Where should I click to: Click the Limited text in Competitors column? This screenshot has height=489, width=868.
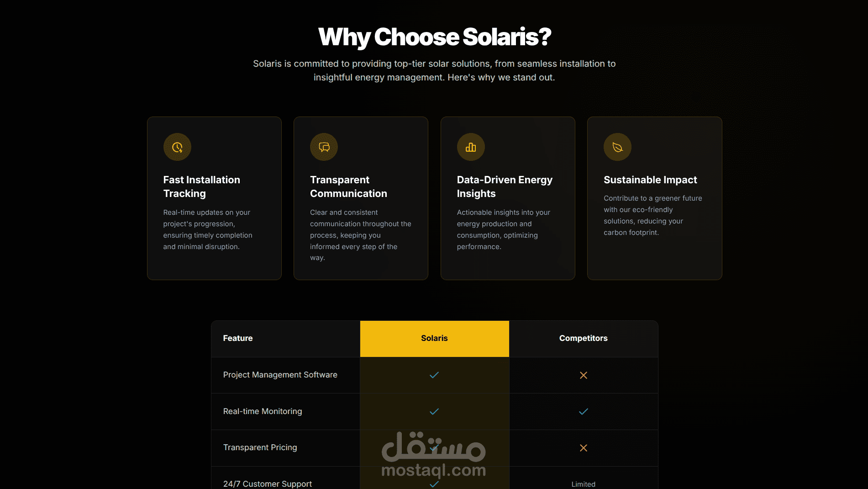(583, 484)
